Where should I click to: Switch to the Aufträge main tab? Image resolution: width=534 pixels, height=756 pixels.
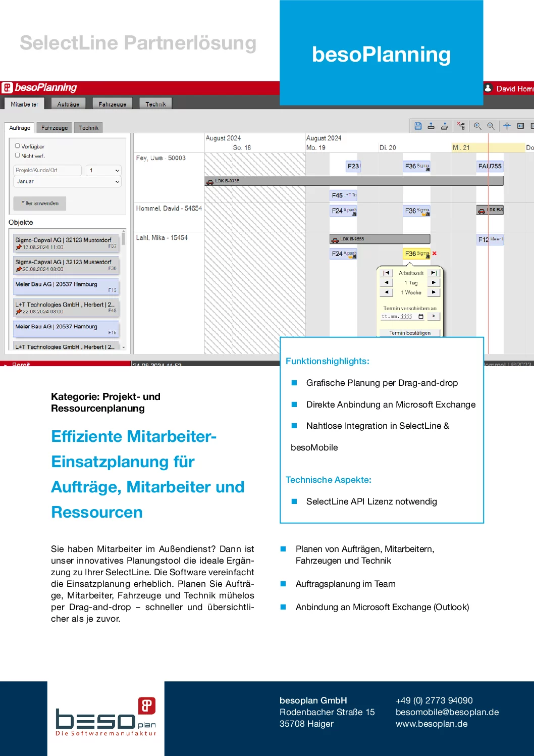click(68, 104)
